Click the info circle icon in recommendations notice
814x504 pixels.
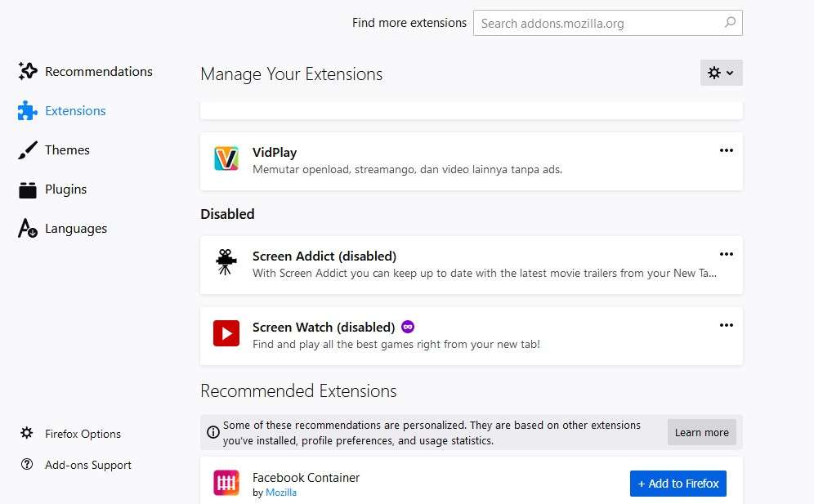(212, 432)
